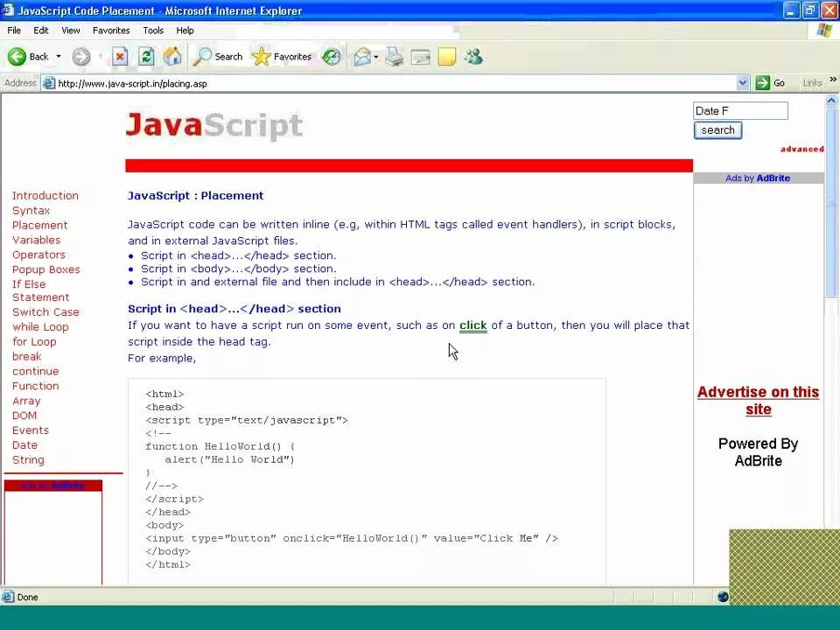Screen dimensions: 840x630
Task: Open the Placement sidebar link
Action: pyautogui.click(x=39, y=225)
